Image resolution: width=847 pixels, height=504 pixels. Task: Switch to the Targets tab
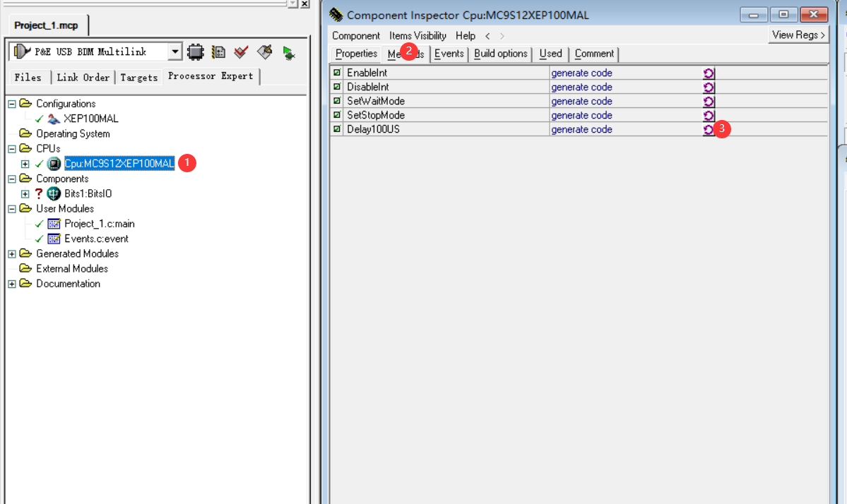139,77
